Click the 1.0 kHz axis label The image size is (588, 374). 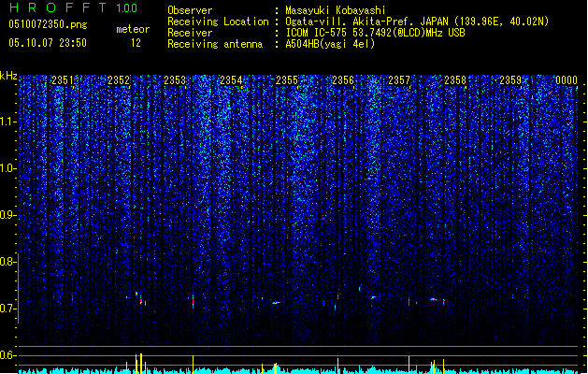point(8,168)
